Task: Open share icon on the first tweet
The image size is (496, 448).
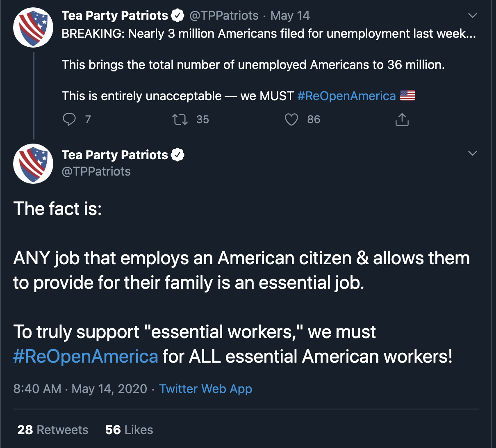Action: pos(402,119)
